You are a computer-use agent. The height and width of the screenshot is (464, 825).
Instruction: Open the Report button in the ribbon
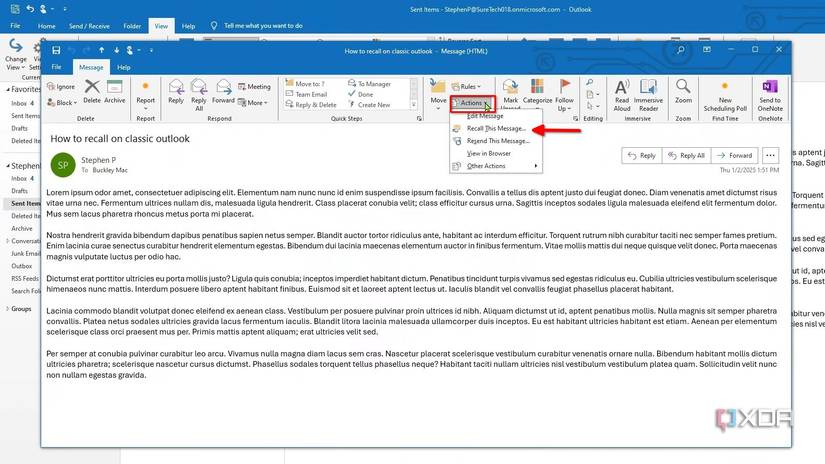click(145, 95)
